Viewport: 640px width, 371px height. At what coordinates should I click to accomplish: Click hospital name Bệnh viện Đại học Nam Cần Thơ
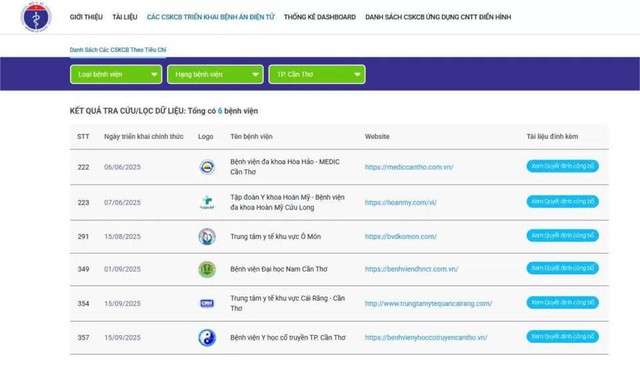pyautogui.click(x=279, y=269)
